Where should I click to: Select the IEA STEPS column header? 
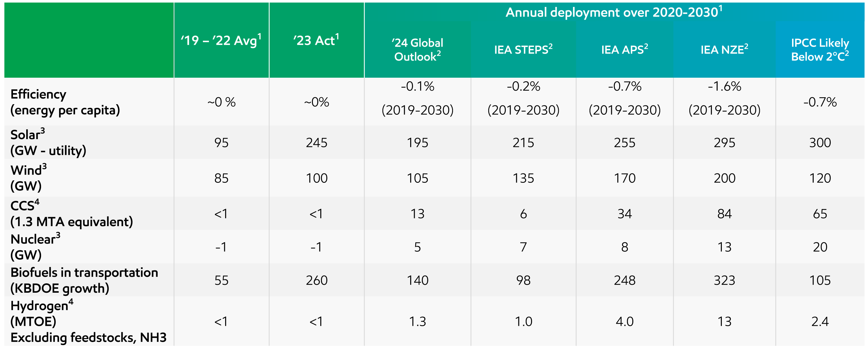coord(523,49)
